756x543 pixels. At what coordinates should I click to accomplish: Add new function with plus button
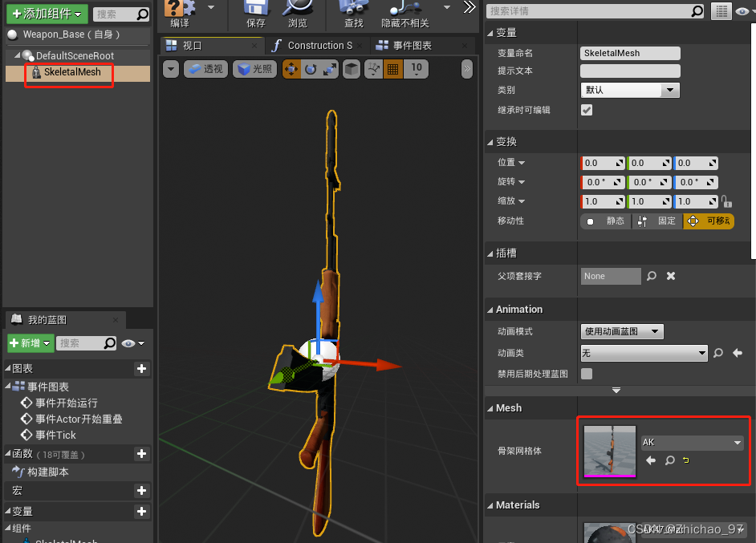pos(141,454)
